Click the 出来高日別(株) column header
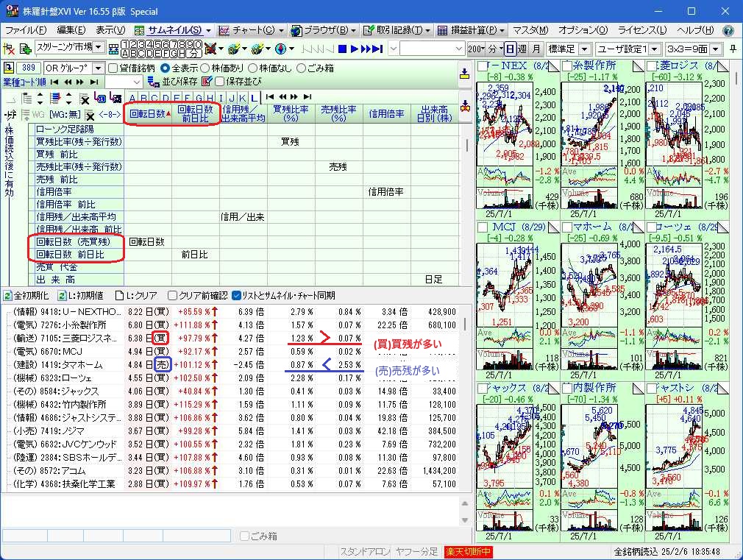Screen dimensions: 743x560 [x=435, y=114]
